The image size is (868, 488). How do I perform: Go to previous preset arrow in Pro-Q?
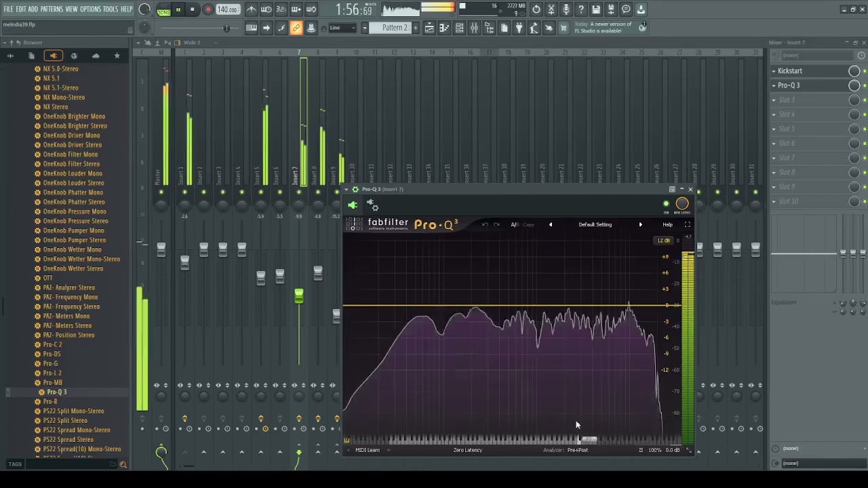(550, 224)
